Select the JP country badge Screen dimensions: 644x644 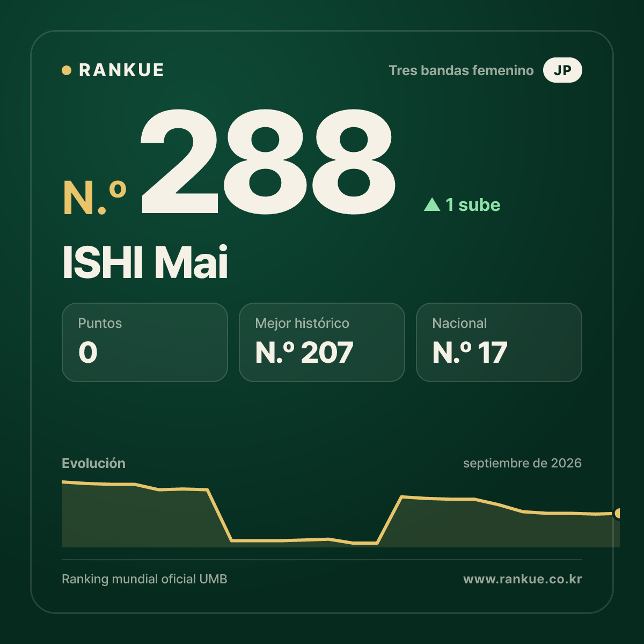pyautogui.click(x=562, y=70)
